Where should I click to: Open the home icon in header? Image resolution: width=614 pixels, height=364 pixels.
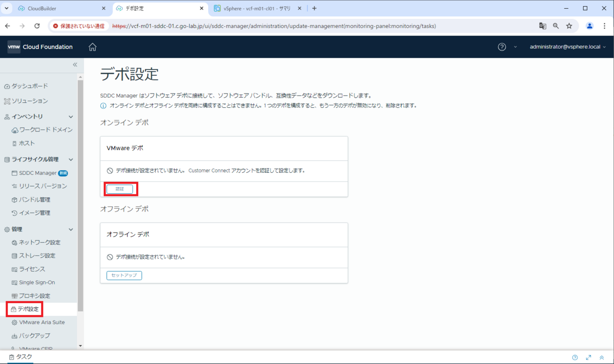[x=93, y=47]
